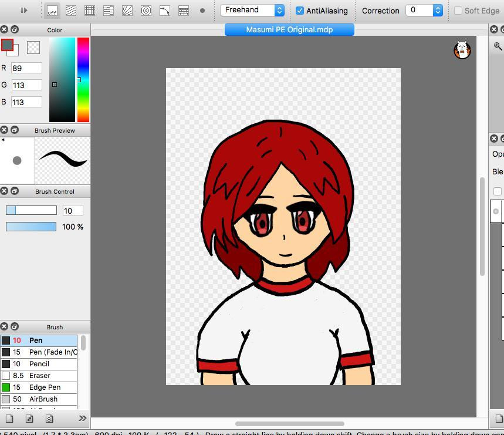Select the AirBrush brush
This screenshot has height=435, width=504.
pos(39,399)
